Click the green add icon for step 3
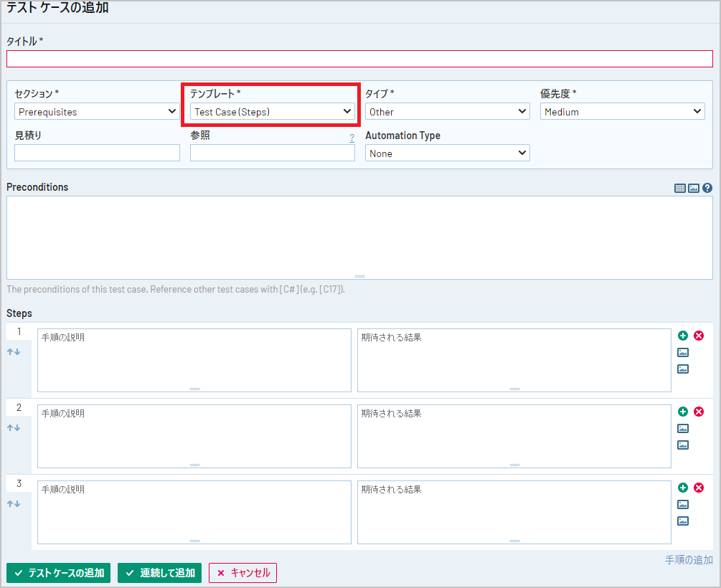The height and width of the screenshot is (588, 721). pyautogui.click(x=683, y=488)
